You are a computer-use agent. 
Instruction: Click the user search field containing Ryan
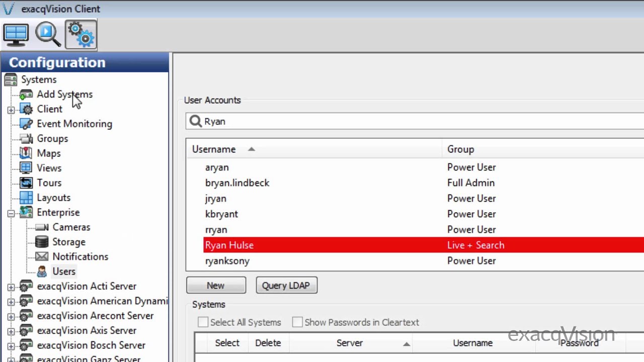415,121
